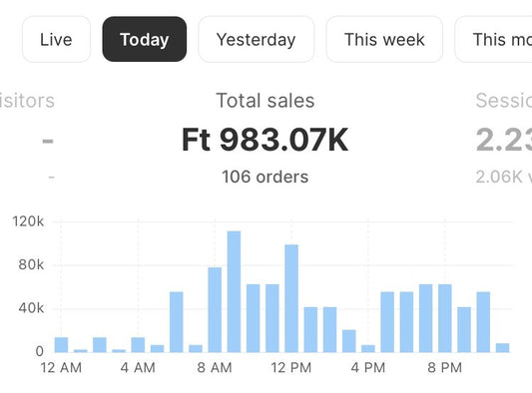Tap the Total sales heading
Image resolution: width=532 pixels, height=393 pixels.
(266, 101)
